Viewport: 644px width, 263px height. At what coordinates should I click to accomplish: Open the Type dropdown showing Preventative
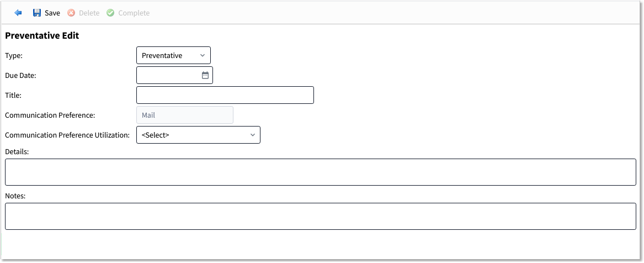pos(173,55)
